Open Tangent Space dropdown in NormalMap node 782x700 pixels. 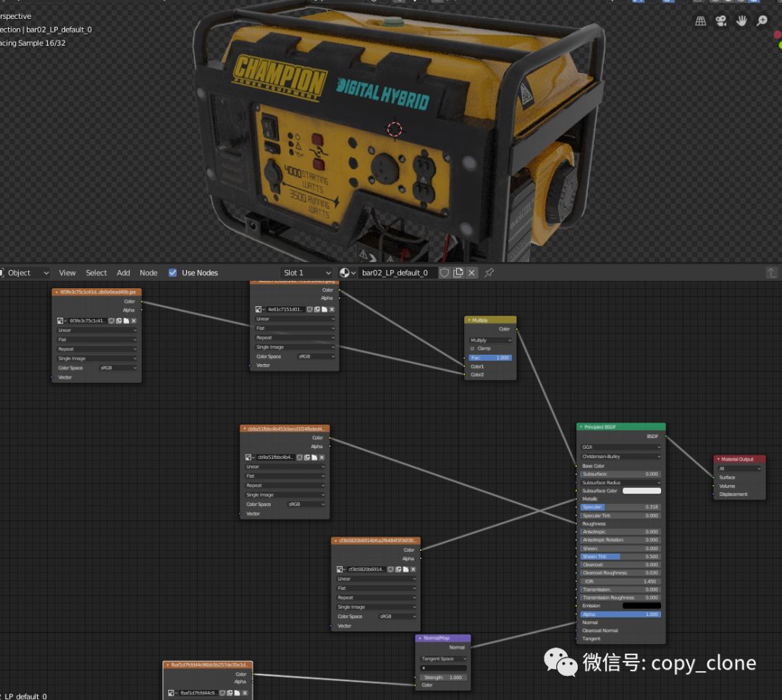click(444, 659)
